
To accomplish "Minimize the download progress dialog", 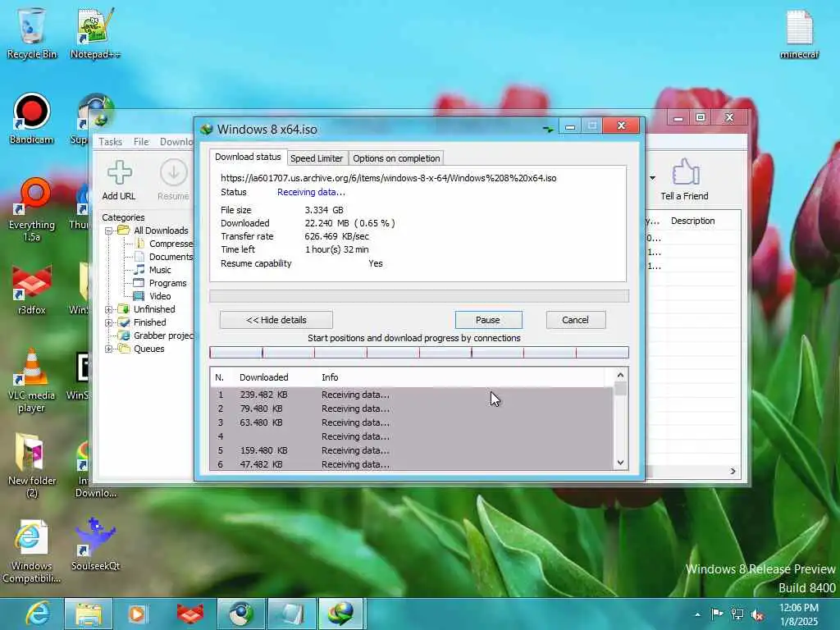I will (x=570, y=126).
